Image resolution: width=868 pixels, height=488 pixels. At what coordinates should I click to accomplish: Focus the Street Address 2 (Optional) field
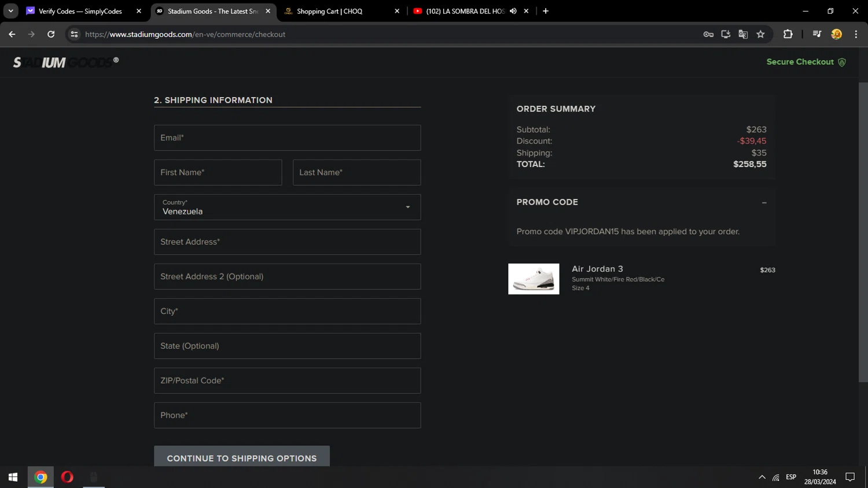(287, 276)
